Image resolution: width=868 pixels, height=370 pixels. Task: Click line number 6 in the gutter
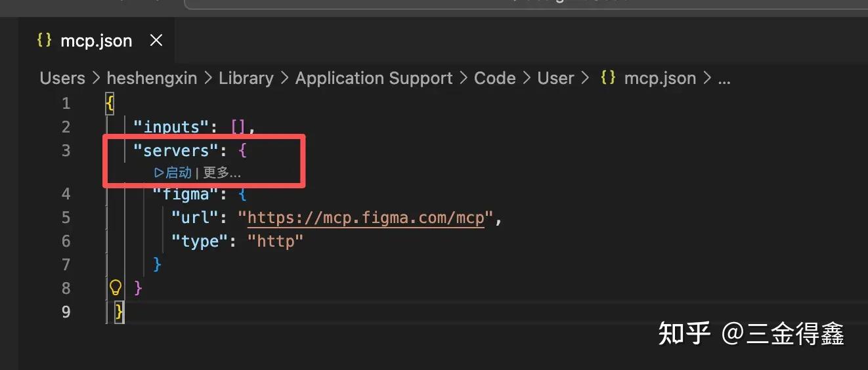click(66, 241)
